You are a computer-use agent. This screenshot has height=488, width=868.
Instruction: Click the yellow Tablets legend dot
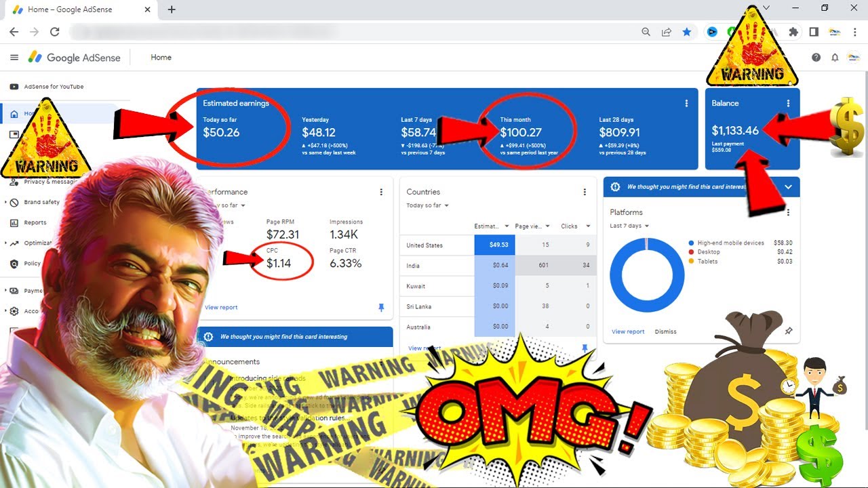691,261
